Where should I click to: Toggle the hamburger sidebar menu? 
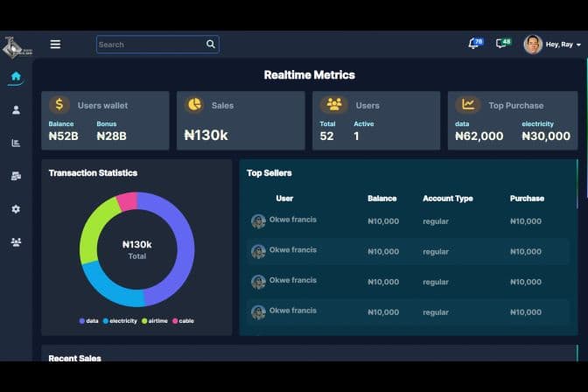click(x=55, y=45)
